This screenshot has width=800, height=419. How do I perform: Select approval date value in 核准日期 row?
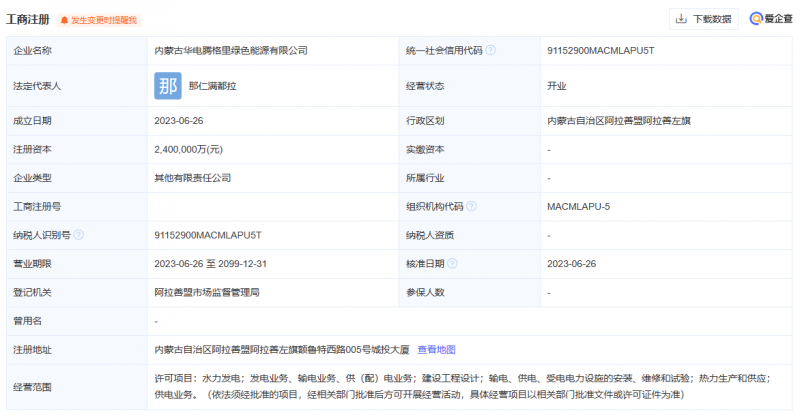pyautogui.click(x=571, y=264)
